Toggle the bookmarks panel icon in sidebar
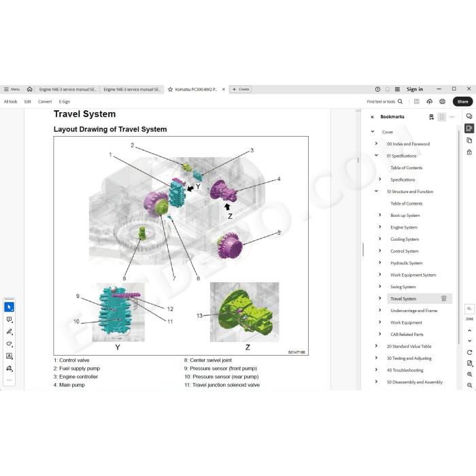Screen dimensions: 476x476 pos(469,129)
